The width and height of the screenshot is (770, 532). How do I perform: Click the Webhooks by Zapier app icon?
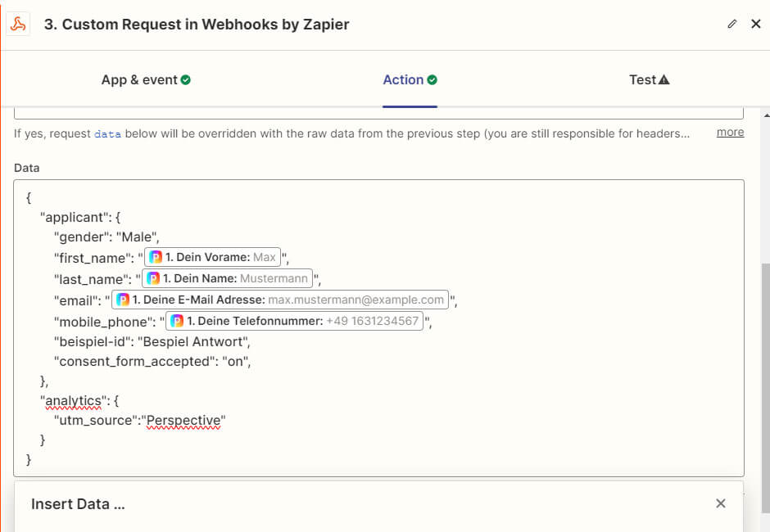coord(17,24)
